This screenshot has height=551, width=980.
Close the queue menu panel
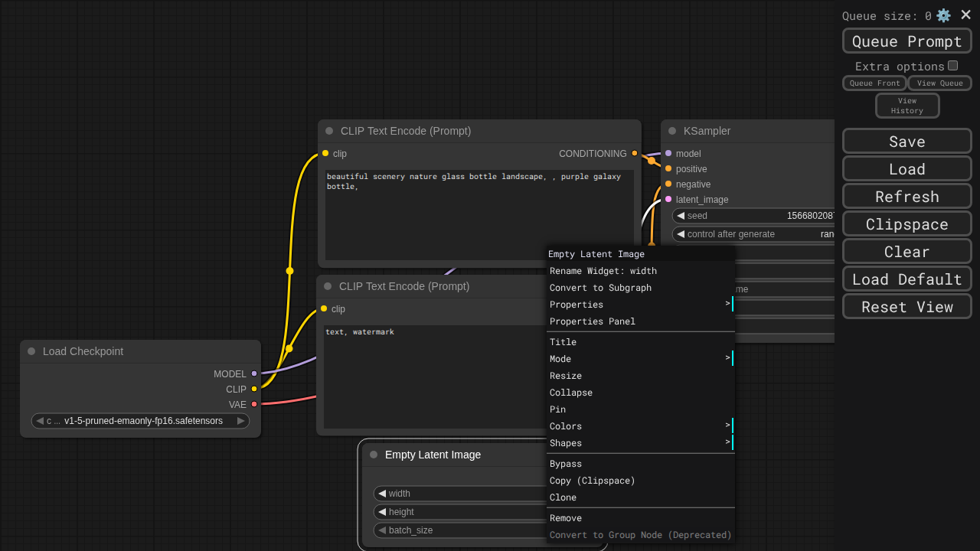[965, 15]
